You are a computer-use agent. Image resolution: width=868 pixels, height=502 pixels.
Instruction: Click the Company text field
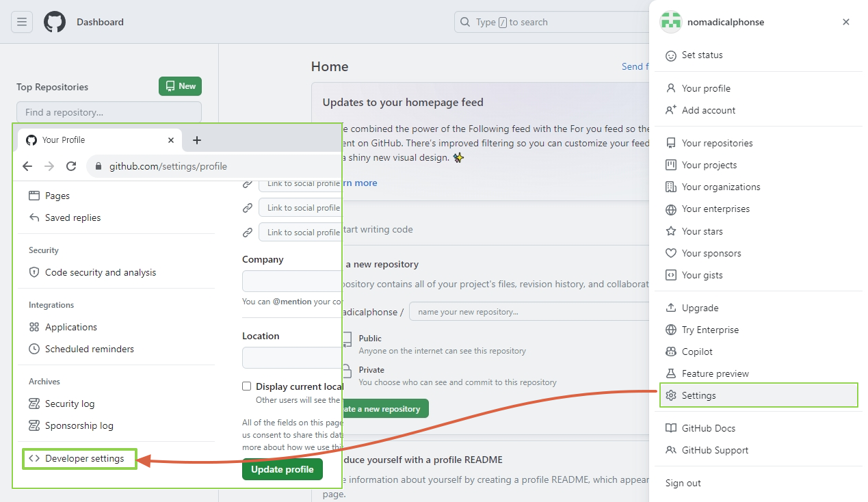(292, 281)
